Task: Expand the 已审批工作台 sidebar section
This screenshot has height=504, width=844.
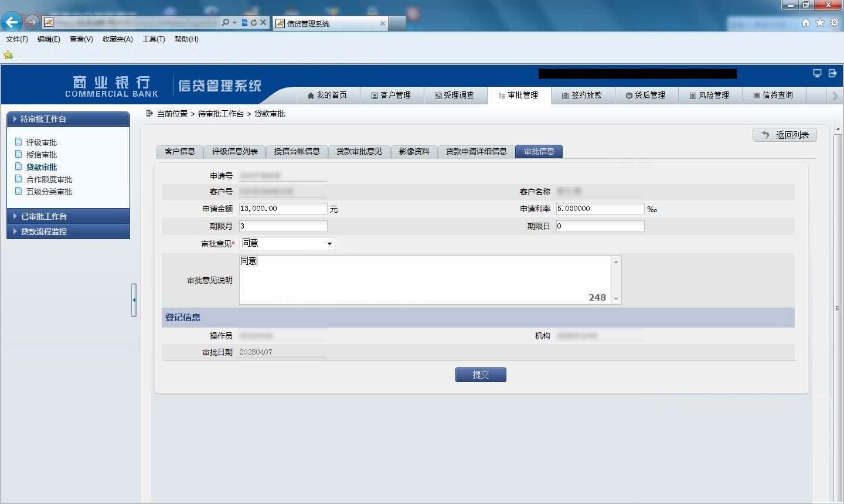Action: [x=68, y=216]
